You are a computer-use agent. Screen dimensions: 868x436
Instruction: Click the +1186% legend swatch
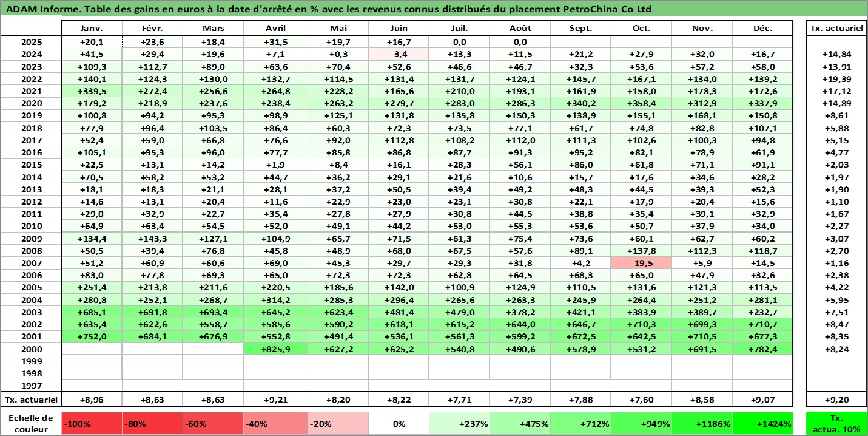pos(702,424)
